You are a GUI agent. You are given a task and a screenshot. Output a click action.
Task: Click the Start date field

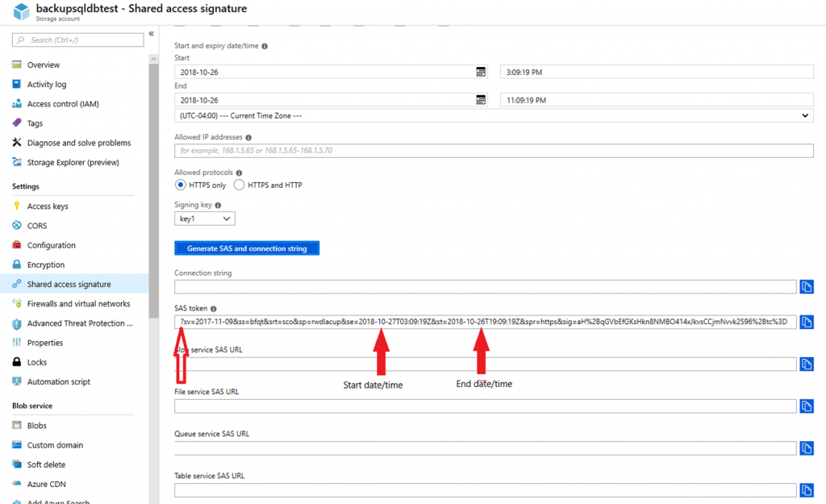tap(331, 72)
